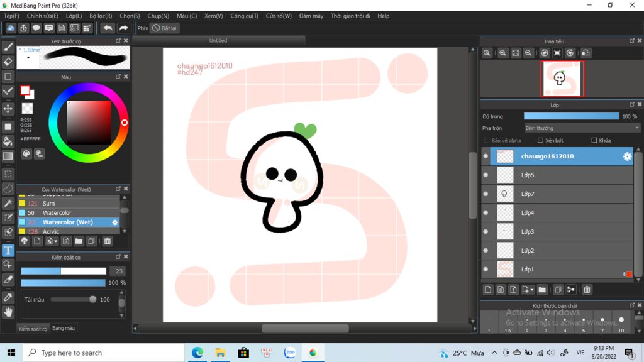
Task: Select the Hand pan tool
Action: pos(8,312)
